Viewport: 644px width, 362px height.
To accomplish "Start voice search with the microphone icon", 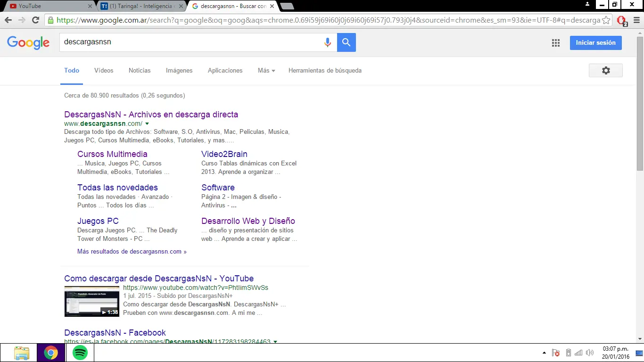I will [x=328, y=42].
